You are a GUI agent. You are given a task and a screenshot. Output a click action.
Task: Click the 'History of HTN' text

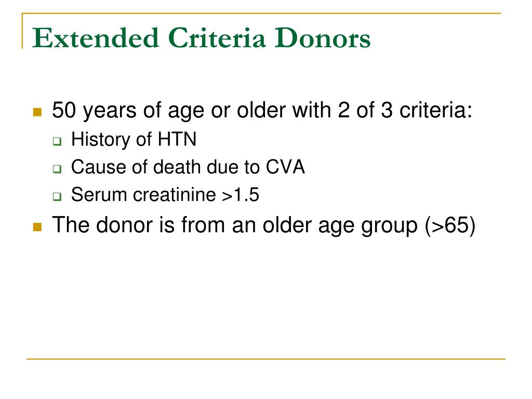(x=134, y=139)
